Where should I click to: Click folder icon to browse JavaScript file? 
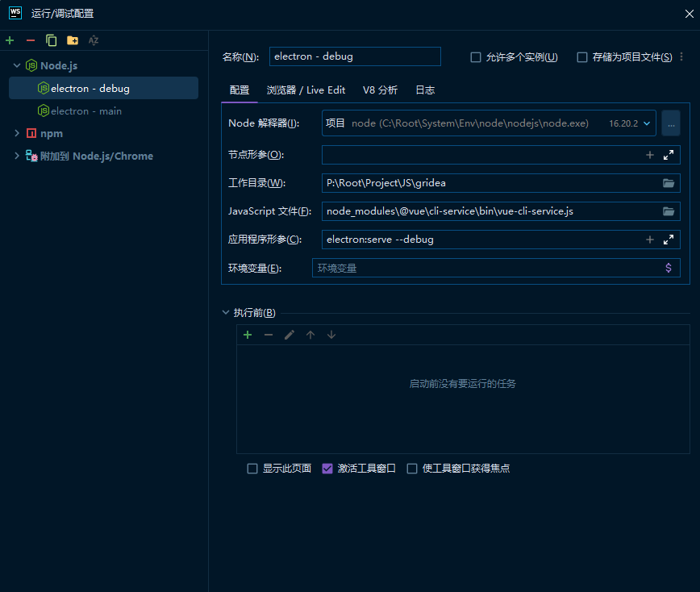[x=669, y=211]
